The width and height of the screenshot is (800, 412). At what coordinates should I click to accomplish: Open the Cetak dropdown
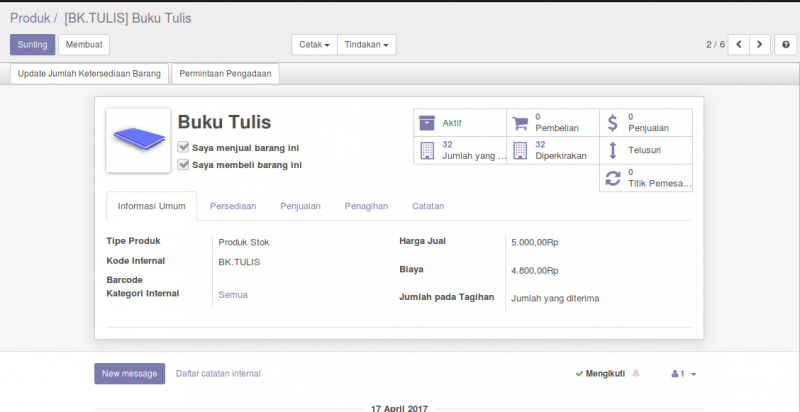(x=314, y=45)
